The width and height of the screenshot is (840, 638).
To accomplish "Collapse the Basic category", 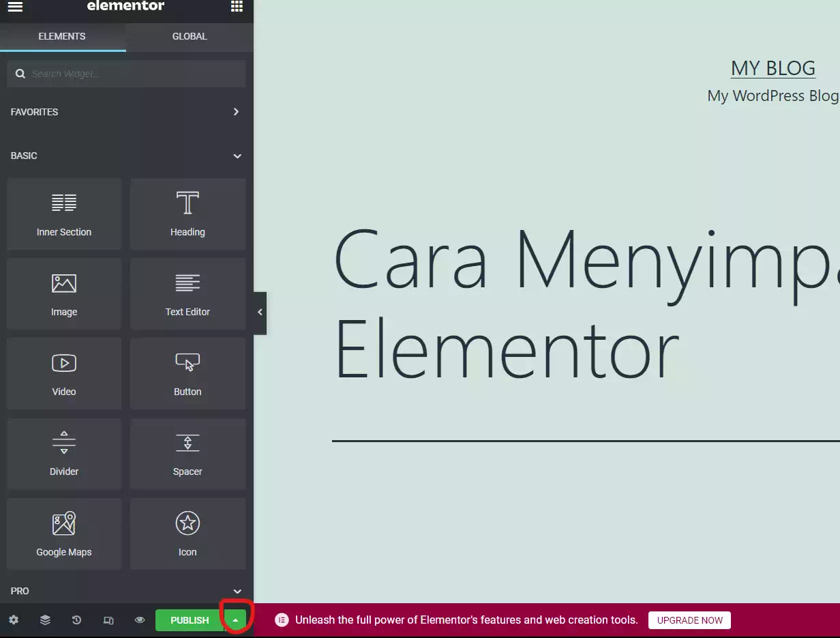I will 126,156.
